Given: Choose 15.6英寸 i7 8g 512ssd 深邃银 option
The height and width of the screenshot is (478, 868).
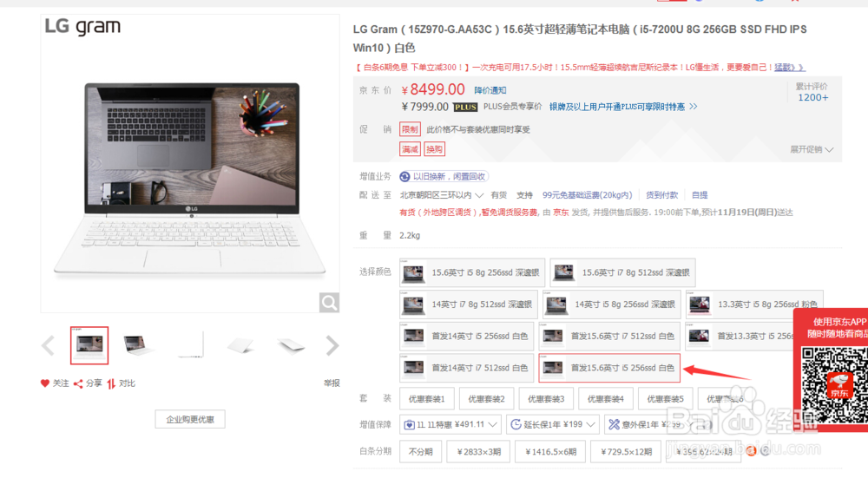Looking at the screenshot, I should [x=622, y=272].
